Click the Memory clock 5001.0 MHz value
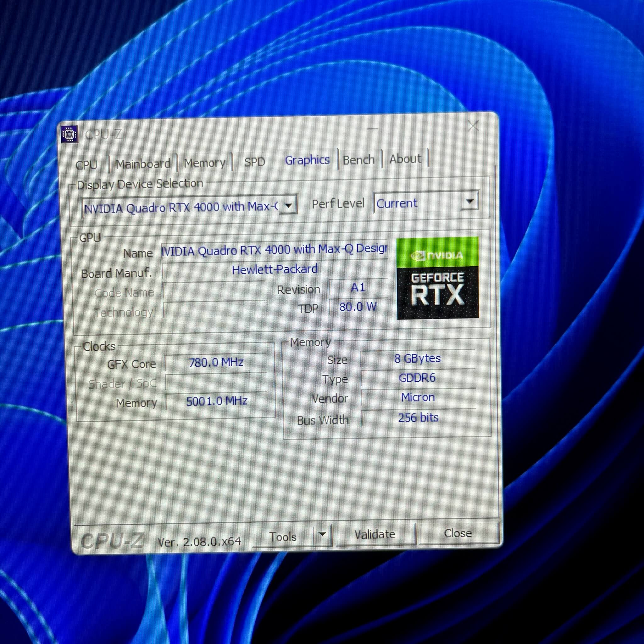644x644 pixels. (217, 401)
